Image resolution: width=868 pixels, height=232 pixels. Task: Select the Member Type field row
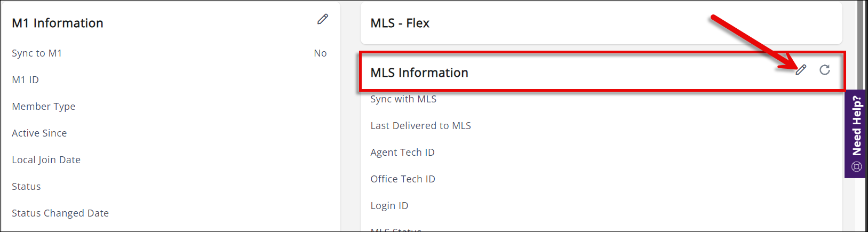(x=44, y=107)
